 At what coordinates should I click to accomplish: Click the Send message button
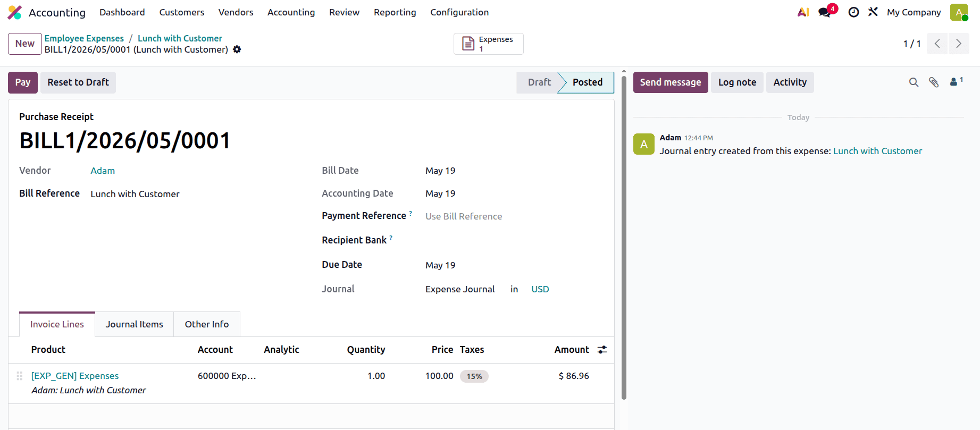671,82
